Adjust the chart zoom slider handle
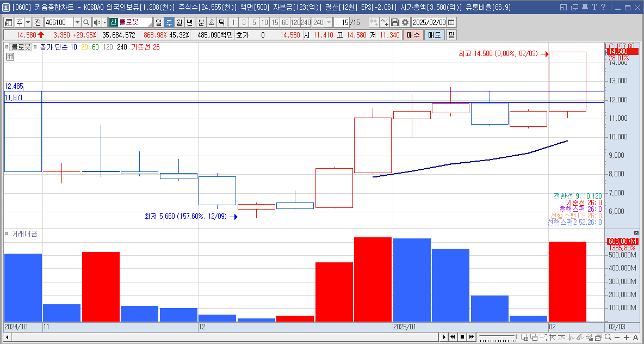This screenshot has height=344, width=644. (x=516, y=336)
